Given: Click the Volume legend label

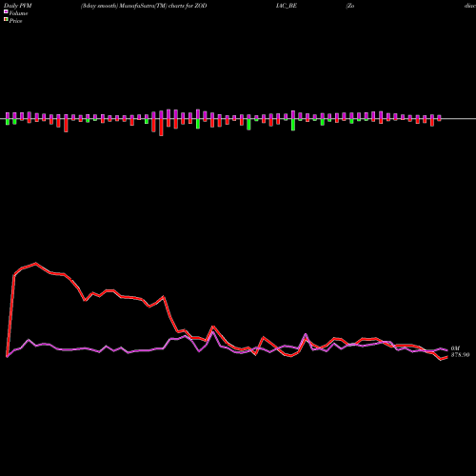Looking at the screenshot, I should [x=18, y=13].
